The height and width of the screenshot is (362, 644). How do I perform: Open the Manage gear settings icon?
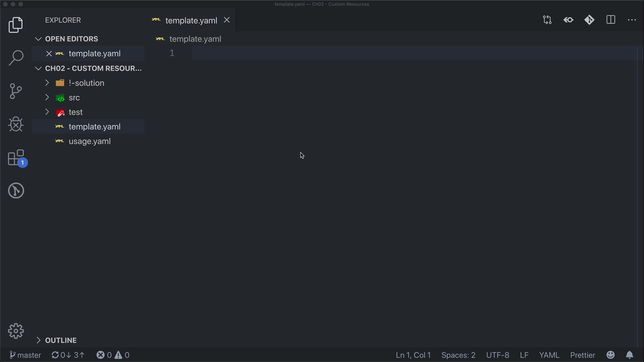(x=16, y=331)
